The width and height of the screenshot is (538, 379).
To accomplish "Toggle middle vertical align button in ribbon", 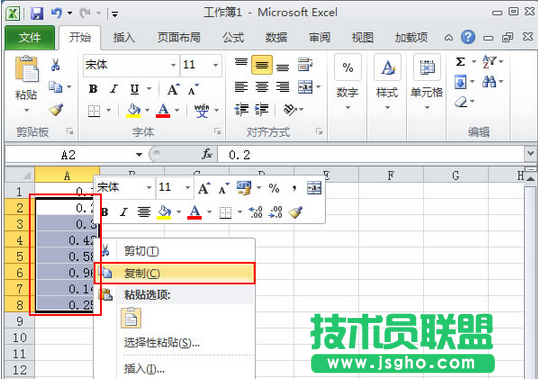I will pyautogui.click(x=262, y=64).
